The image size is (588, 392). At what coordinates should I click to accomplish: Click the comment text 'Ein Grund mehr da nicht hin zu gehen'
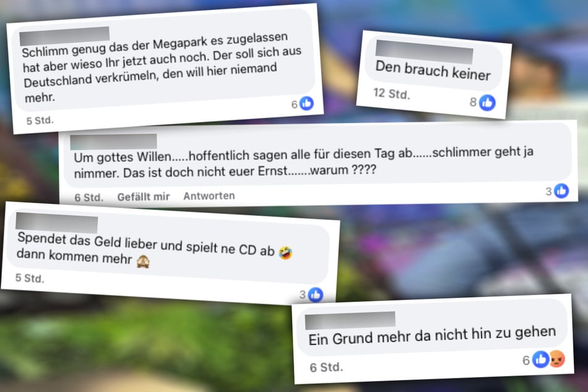click(432, 335)
